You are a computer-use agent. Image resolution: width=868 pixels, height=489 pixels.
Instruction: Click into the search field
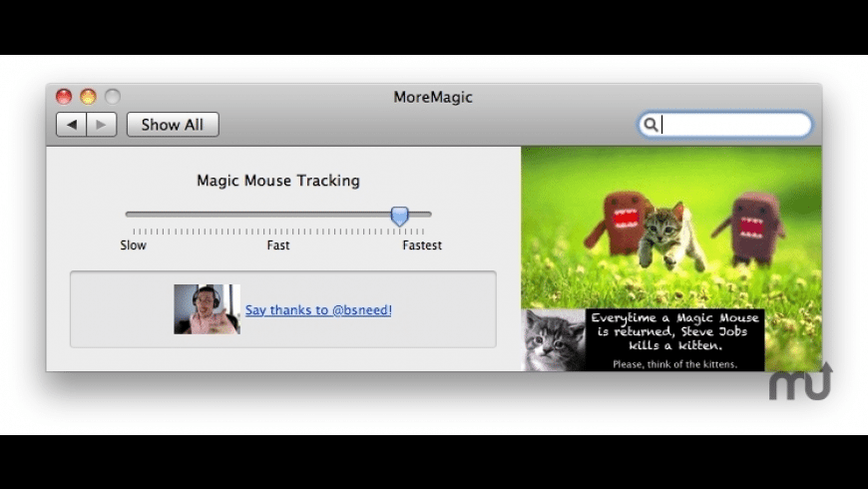click(x=725, y=125)
